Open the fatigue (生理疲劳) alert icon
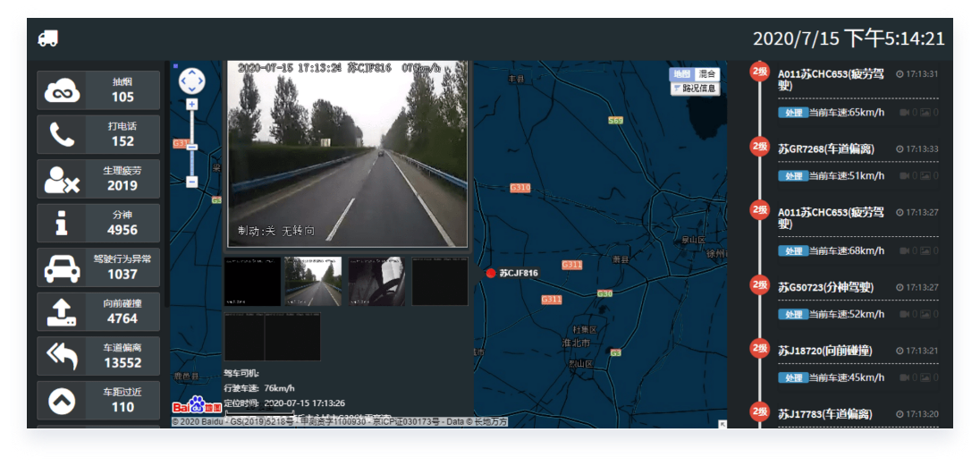 tap(62, 179)
